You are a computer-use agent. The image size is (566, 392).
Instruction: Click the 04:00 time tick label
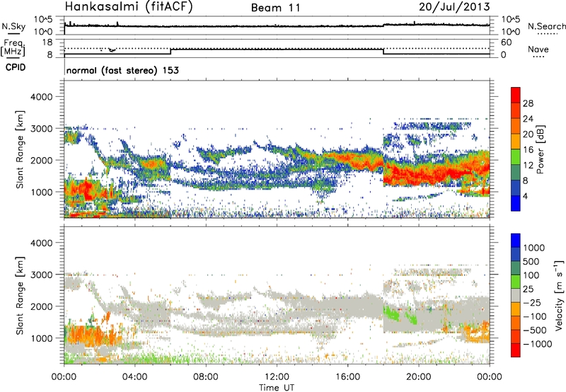(134, 377)
